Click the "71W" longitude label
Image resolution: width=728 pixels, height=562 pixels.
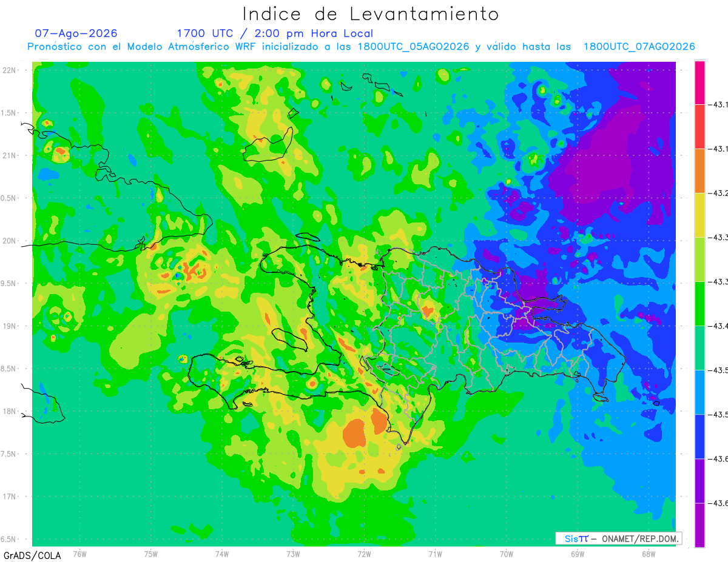(435, 554)
